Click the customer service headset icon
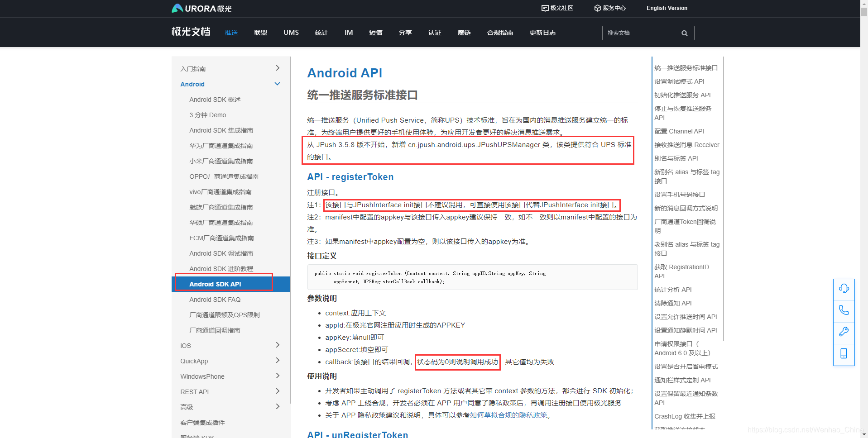 click(844, 289)
